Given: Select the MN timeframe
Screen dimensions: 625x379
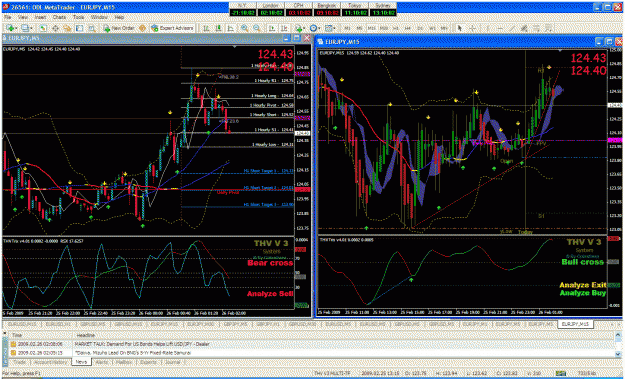Looking at the screenshot, I should pos(444,28).
